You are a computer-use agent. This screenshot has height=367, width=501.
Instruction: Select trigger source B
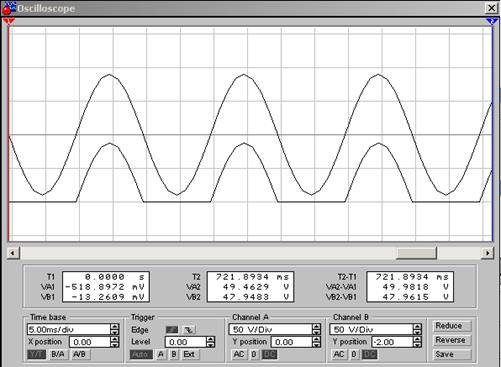point(174,354)
